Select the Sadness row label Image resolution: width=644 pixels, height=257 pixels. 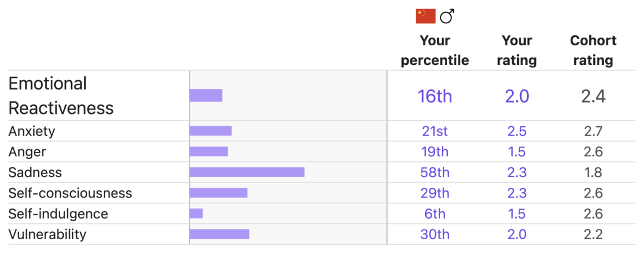pos(35,172)
